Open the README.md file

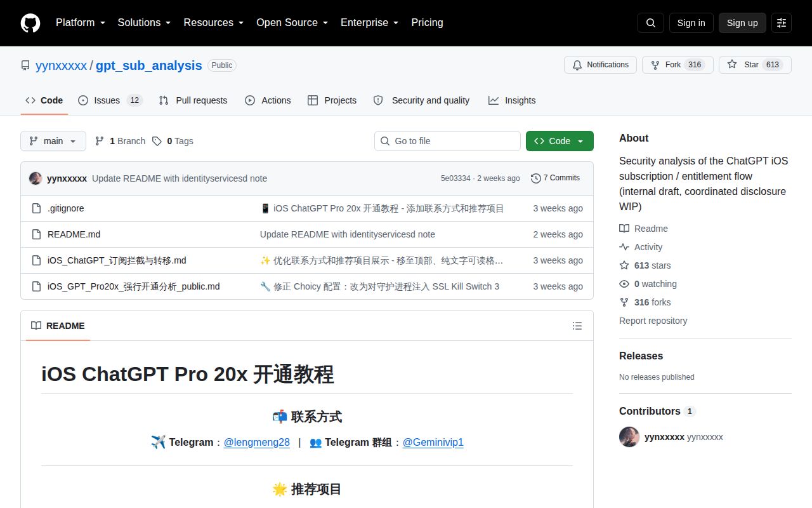click(74, 234)
